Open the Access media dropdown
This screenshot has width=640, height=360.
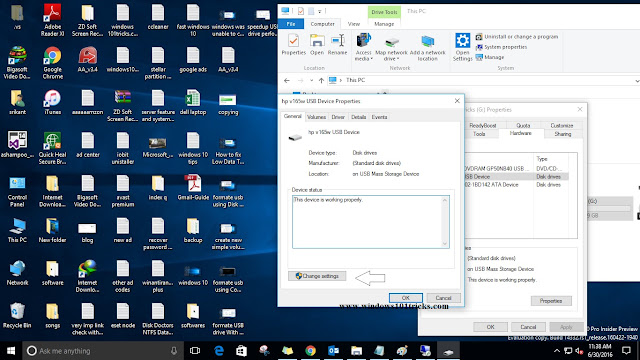coord(363,47)
